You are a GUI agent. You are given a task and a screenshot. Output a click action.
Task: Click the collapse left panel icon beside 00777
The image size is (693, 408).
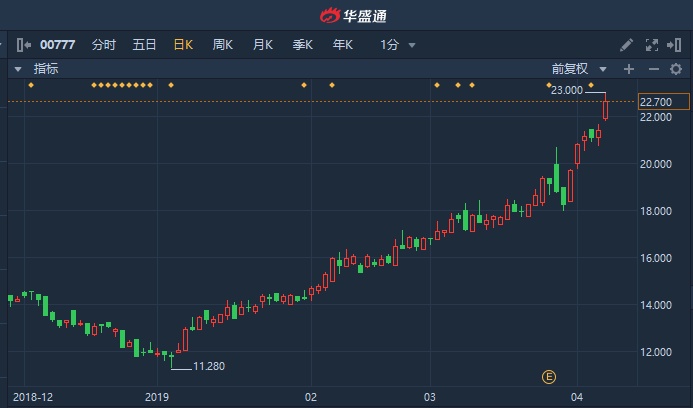click(x=23, y=45)
